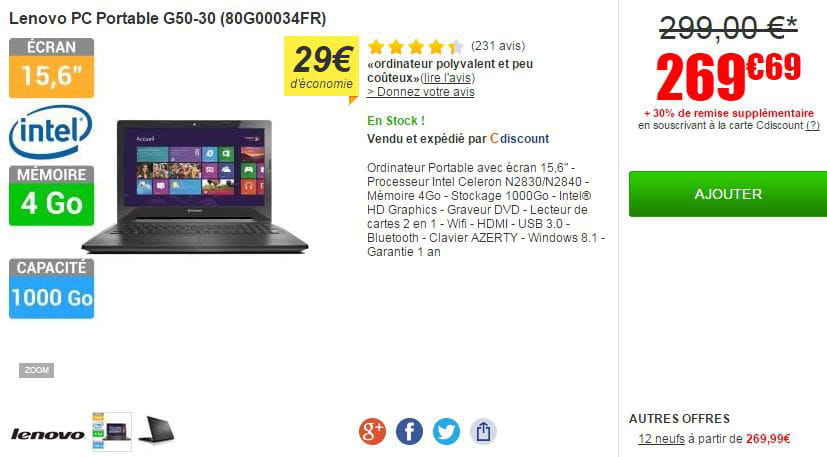Viewport: 827px width, 457px height.
Task: Open '12 neufs' other offers link
Action: pos(661,439)
